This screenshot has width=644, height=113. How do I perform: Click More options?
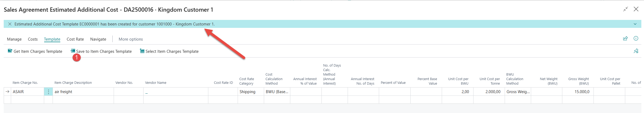[x=131, y=39]
